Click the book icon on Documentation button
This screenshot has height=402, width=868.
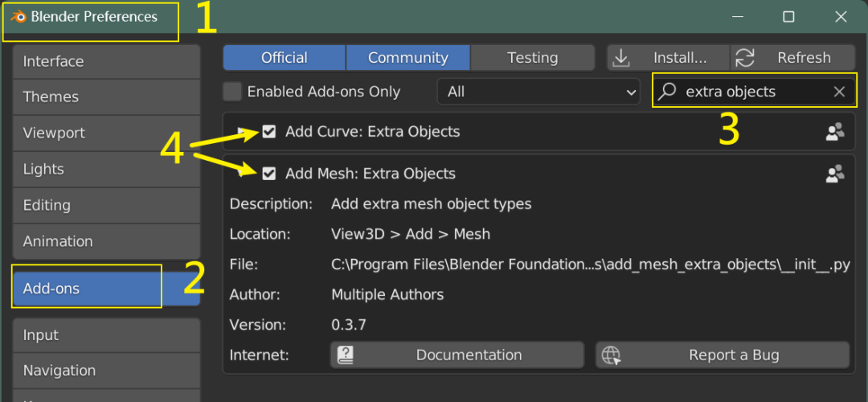tap(346, 355)
